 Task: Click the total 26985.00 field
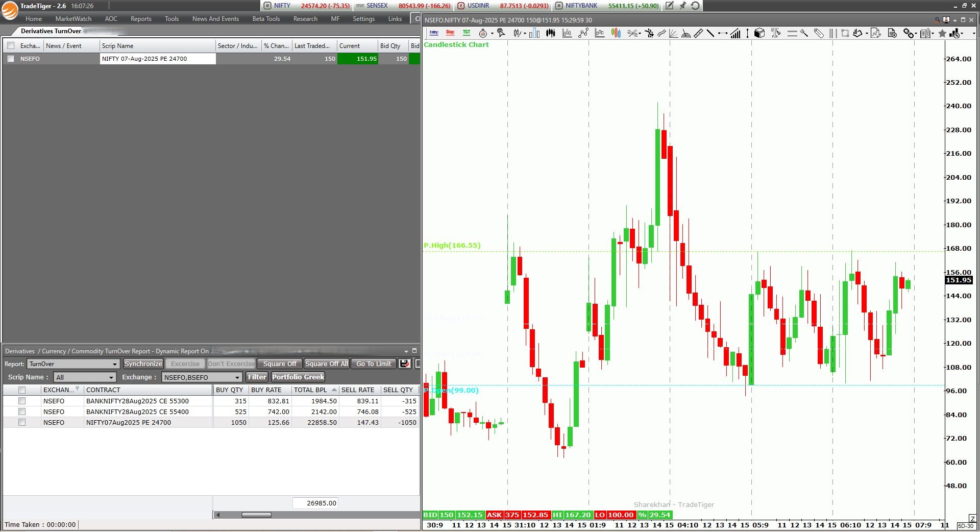click(315, 503)
